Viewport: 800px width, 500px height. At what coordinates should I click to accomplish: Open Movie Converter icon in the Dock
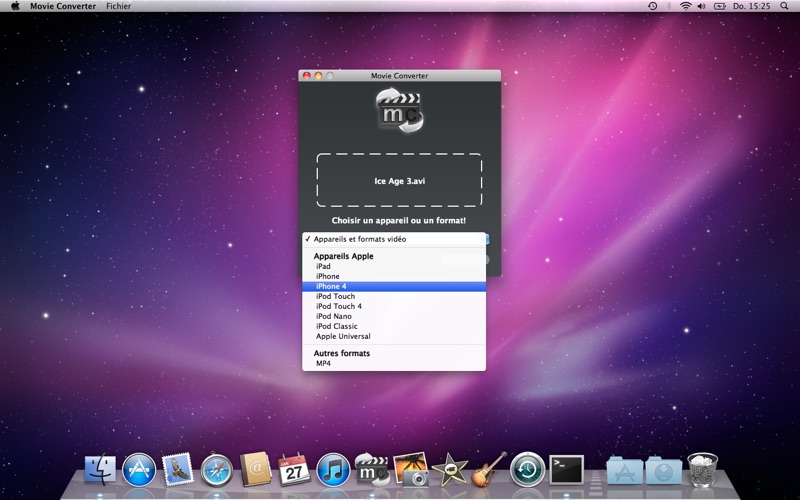coord(371,469)
